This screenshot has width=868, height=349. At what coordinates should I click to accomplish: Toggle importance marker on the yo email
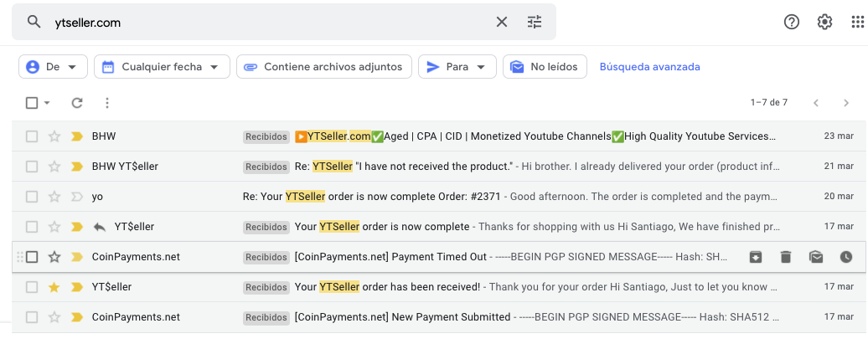[x=77, y=197]
